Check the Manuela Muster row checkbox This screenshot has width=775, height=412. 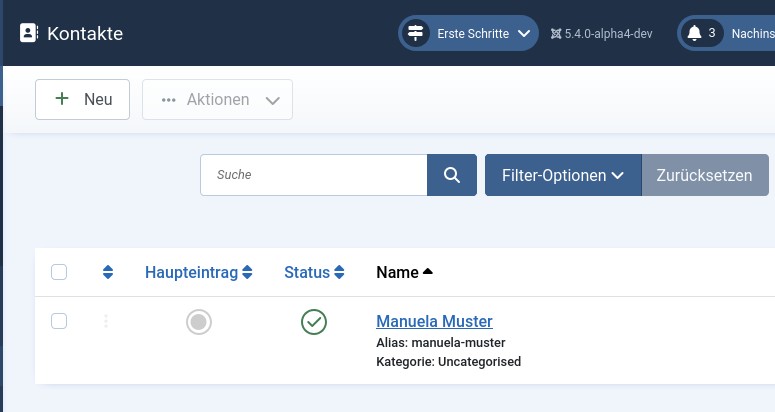tap(59, 321)
